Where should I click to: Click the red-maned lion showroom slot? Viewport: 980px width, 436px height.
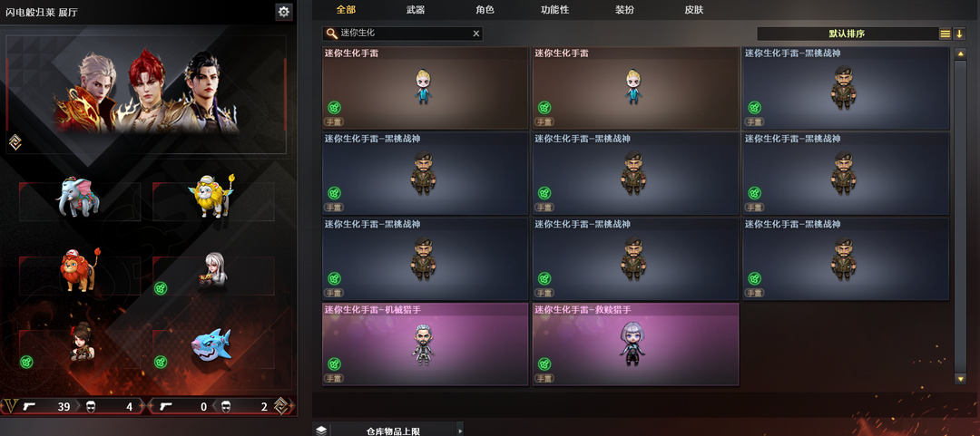pyautogui.click(x=79, y=272)
